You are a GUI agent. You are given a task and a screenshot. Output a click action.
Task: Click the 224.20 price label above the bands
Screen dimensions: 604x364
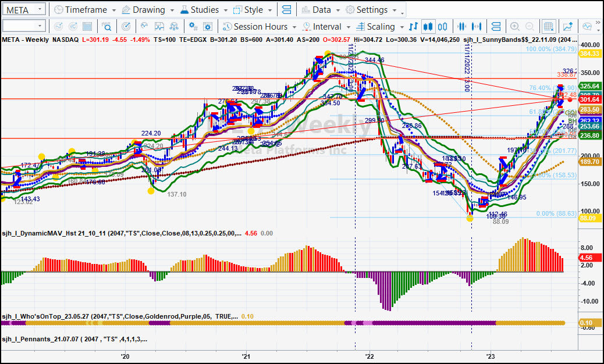tap(151, 134)
